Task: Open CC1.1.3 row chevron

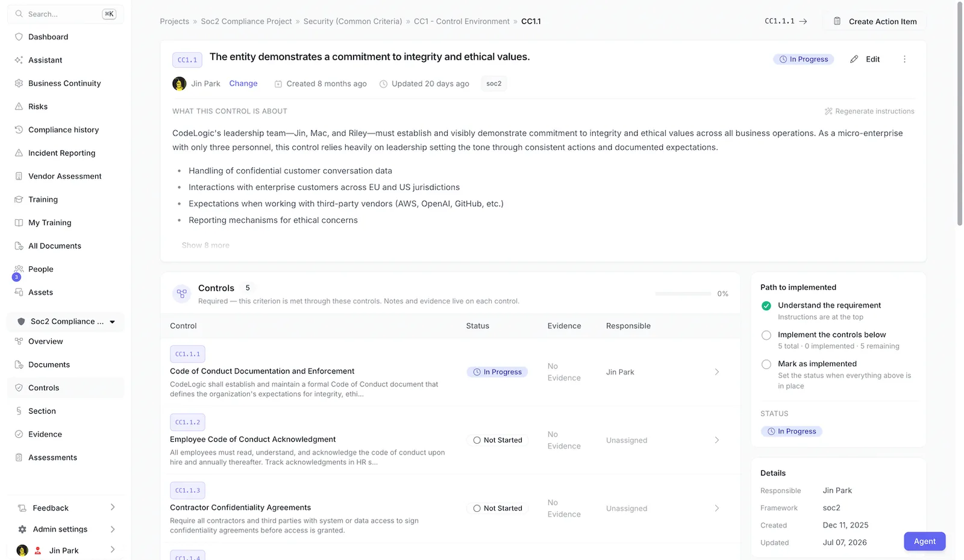Action: coord(717,508)
